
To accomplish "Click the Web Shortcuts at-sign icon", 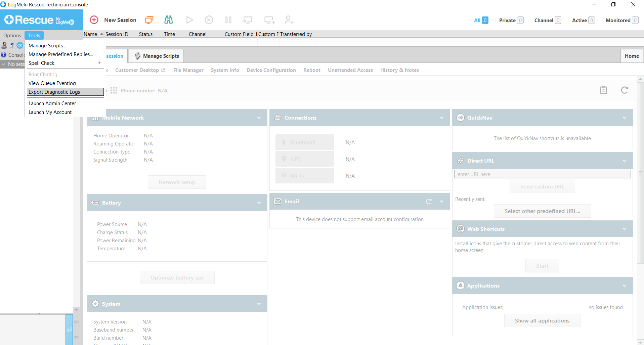I will point(461,229).
